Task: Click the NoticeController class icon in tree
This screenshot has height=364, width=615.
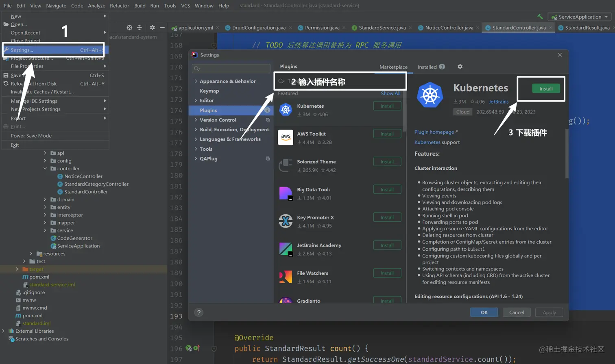Action: click(60, 176)
